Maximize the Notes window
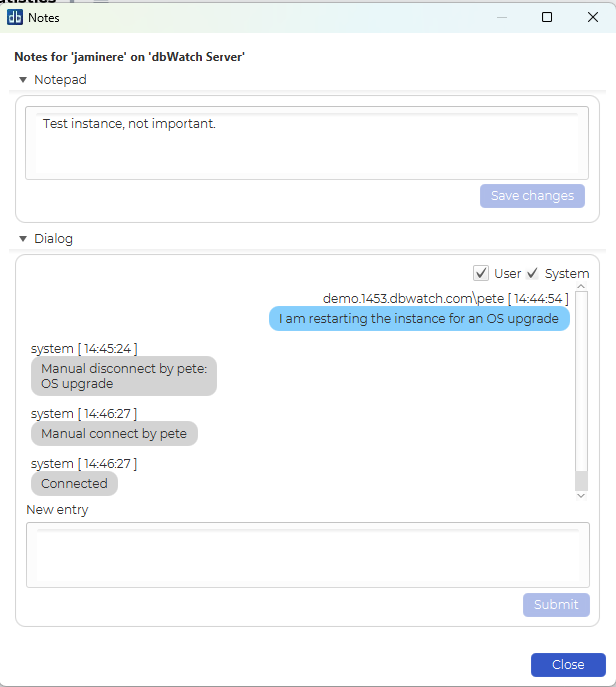The height and width of the screenshot is (687, 616). pos(547,17)
